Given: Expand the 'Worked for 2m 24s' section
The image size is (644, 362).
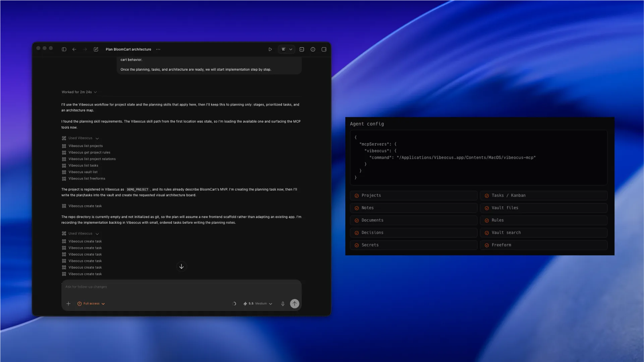Looking at the screenshot, I should click(79, 92).
